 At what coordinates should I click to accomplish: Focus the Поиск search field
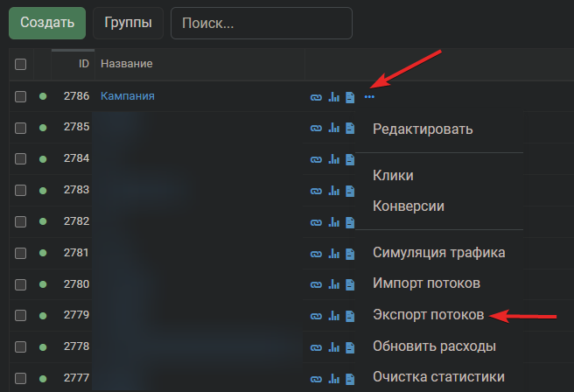tap(262, 23)
